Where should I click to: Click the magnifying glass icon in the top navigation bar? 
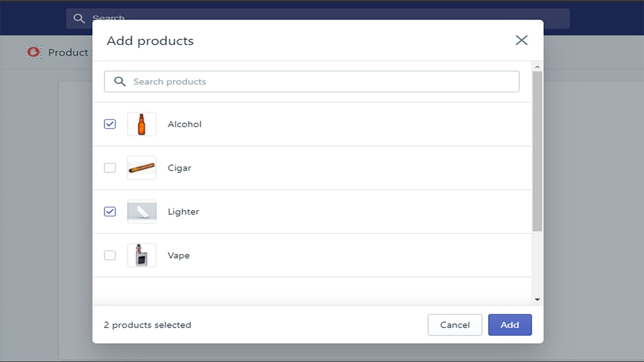(79, 18)
